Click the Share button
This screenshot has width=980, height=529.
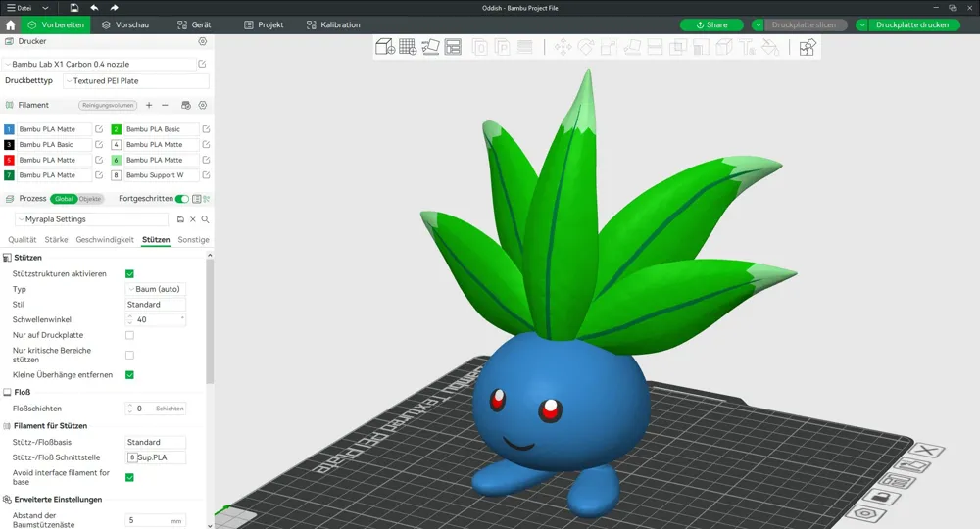tap(711, 25)
